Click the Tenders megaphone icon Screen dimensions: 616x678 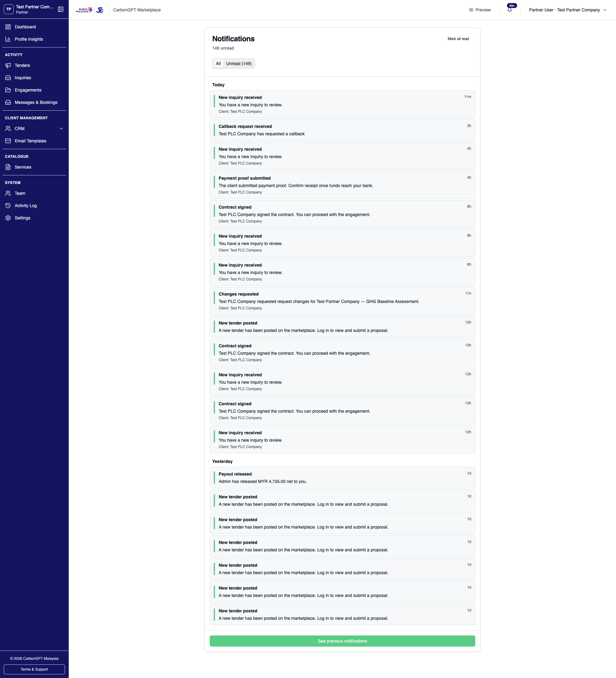tap(8, 65)
